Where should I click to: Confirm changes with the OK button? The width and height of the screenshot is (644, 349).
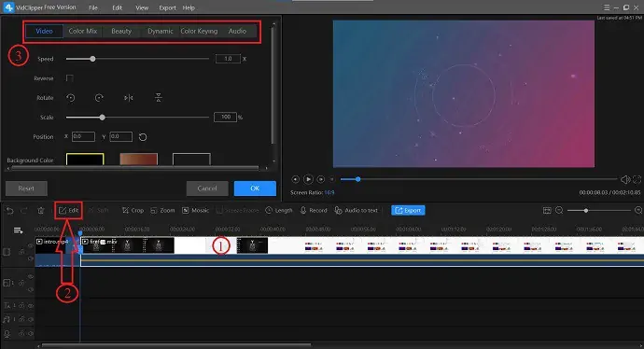[x=255, y=188]
